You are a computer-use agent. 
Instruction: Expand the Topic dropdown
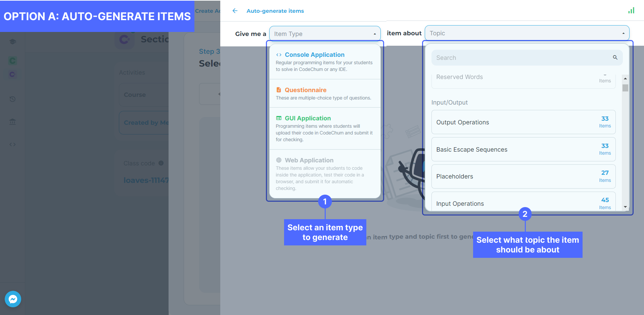(526, 33)
